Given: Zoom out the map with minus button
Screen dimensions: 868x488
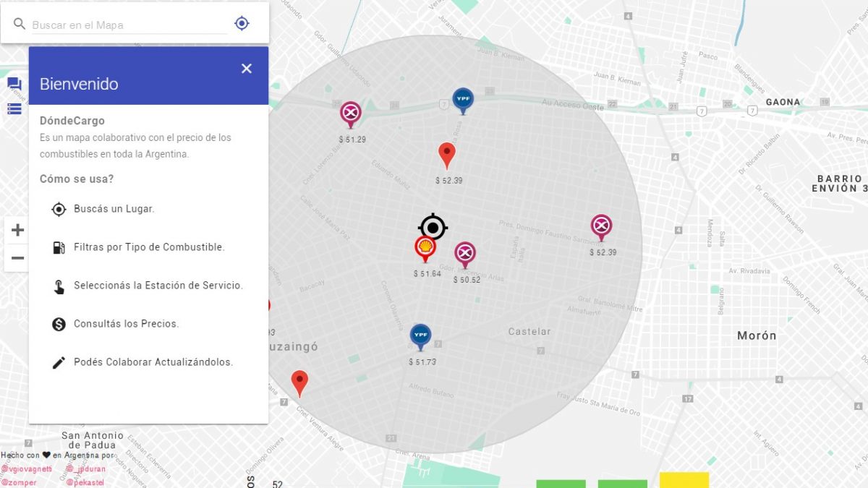Looking at the screenshot, I should [x=17, y=258].
